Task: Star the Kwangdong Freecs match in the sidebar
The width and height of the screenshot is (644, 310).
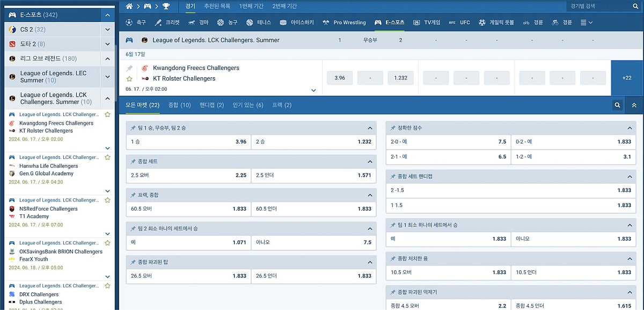Action: point(107,114)
